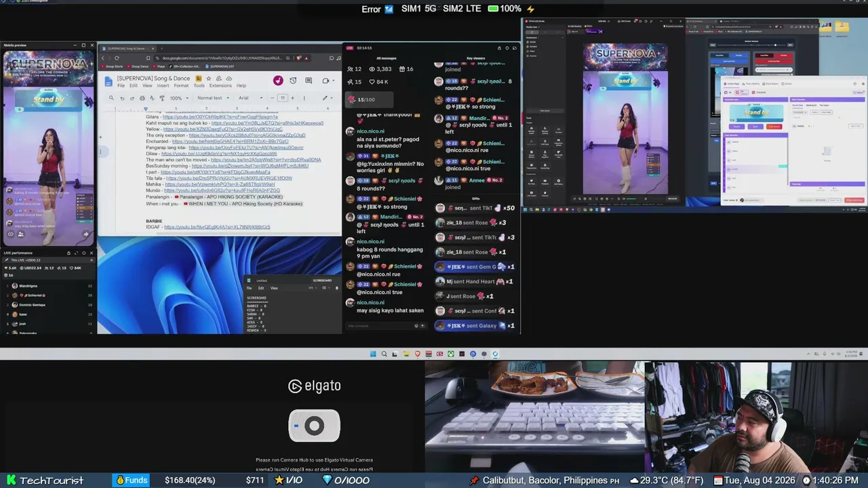Open the Insert menu in Google Docs
868x488 pixels.
coord(163,85)
